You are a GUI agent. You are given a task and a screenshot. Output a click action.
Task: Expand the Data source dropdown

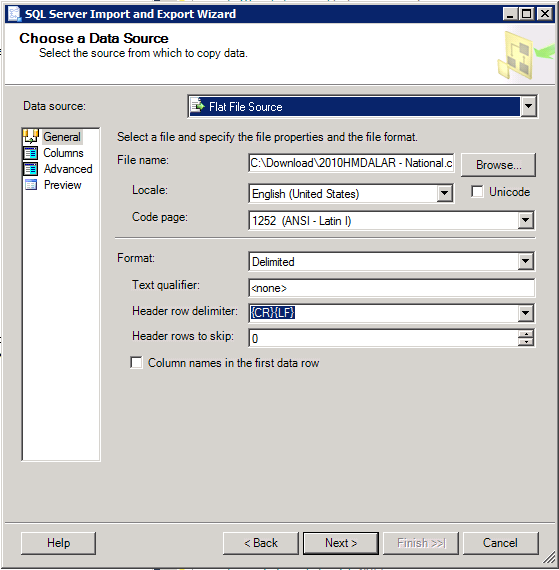pyautogui.click(x=528, y=107)
